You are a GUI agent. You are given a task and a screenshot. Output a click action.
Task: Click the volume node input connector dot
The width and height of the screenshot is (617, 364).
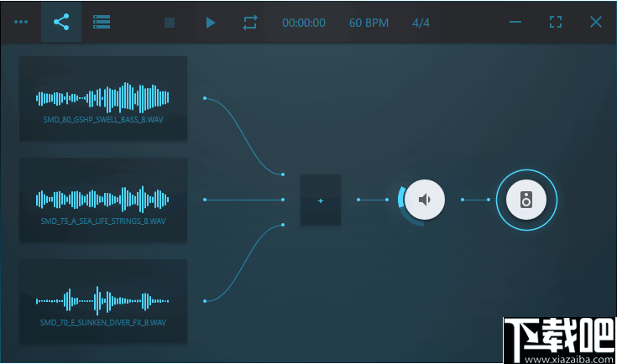tap(387, 200)
